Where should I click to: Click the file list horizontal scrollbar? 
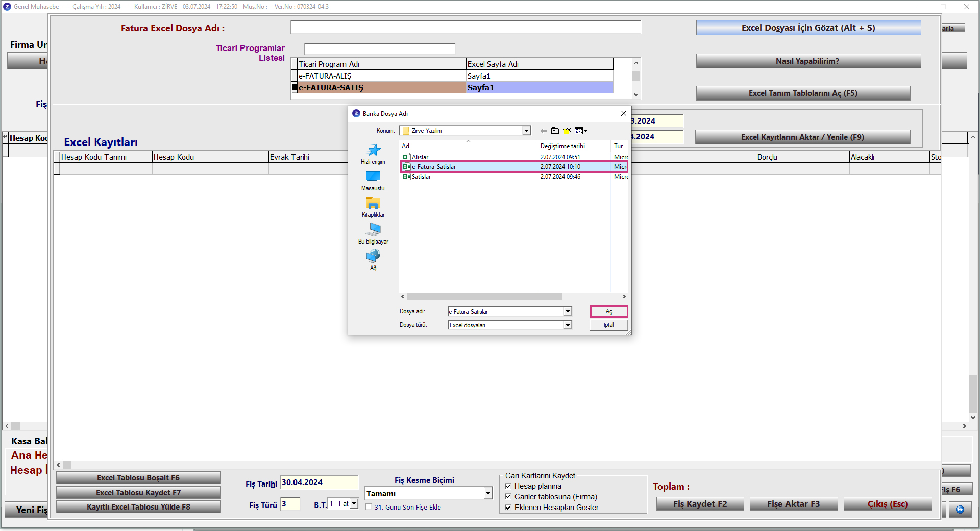(484, 297)
